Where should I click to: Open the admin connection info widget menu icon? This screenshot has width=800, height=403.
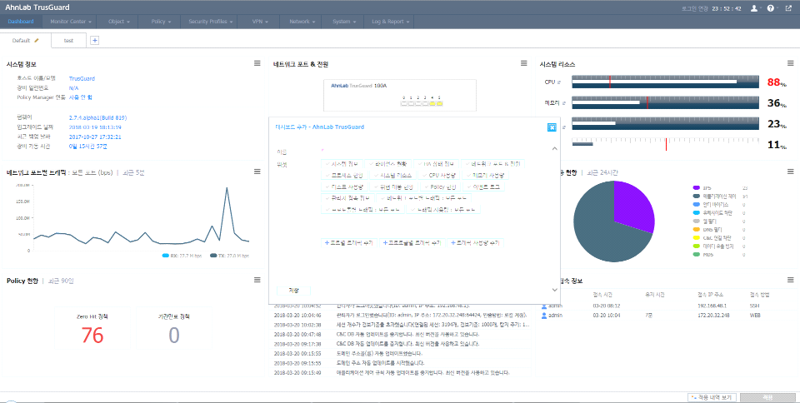790,280
